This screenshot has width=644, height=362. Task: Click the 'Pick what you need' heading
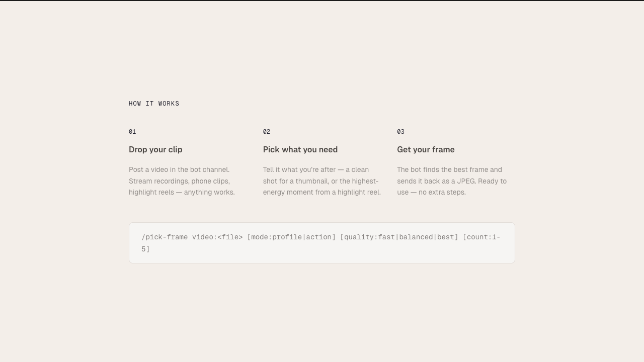click(300, 150)
